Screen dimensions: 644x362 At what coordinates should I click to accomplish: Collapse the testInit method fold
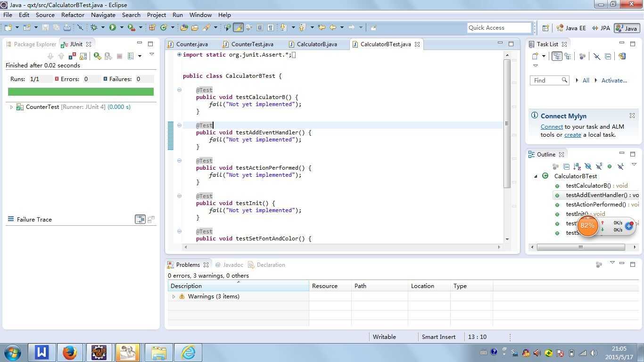(x=179, y=196)
